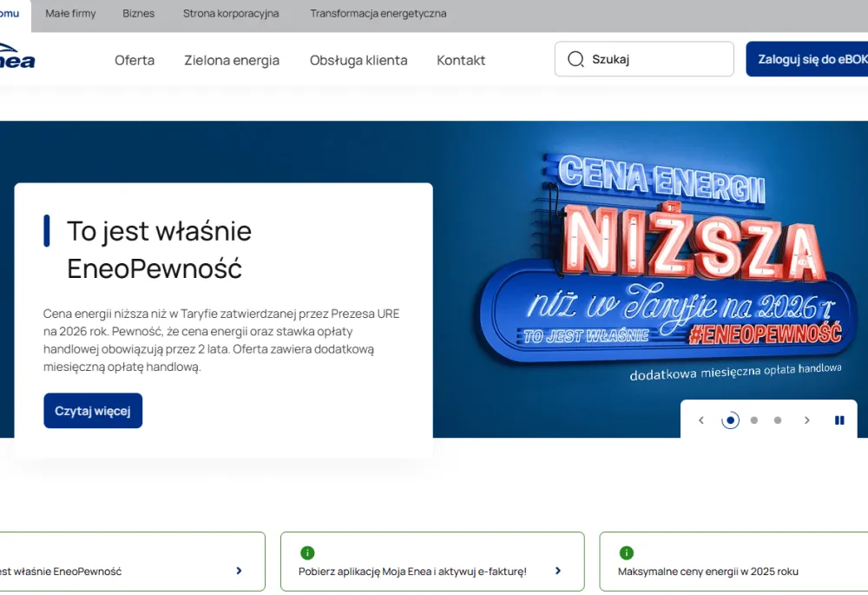Screen dimensions: 868x595
Task: Expand the Zielona energia menu
Action: (232, 60)
